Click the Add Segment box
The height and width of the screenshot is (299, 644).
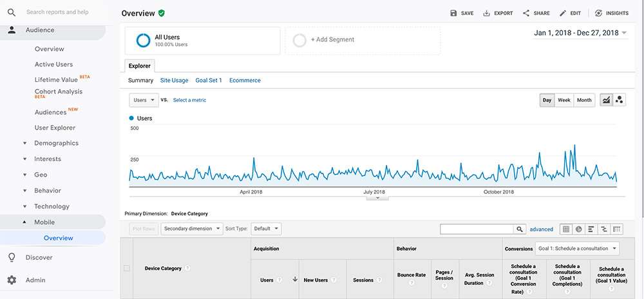(x=363, y=41)
